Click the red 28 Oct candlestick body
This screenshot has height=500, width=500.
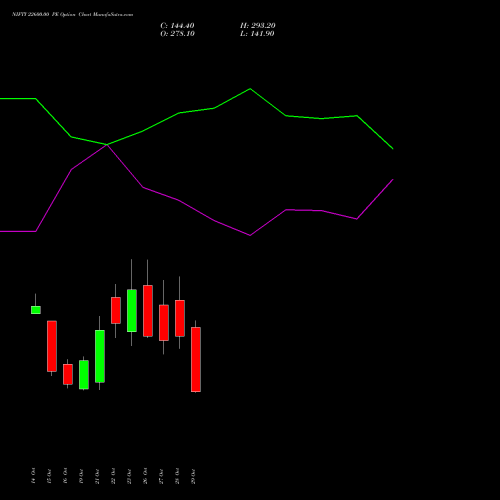[180, 318]
